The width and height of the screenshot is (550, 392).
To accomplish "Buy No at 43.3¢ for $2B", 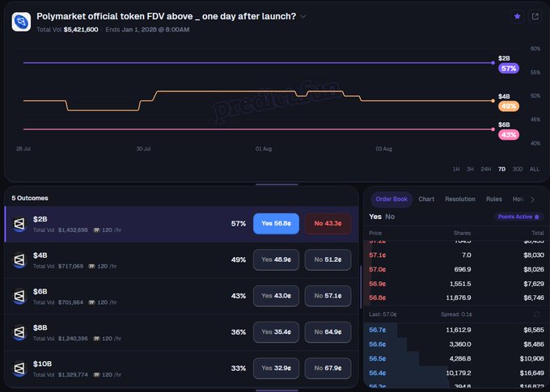I will 328,223.
